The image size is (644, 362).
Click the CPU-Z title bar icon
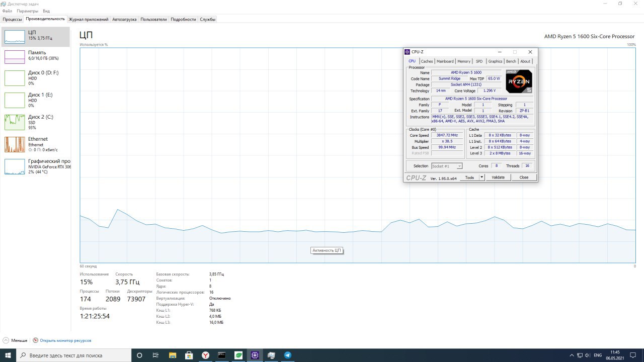click(x=407, y=52)
